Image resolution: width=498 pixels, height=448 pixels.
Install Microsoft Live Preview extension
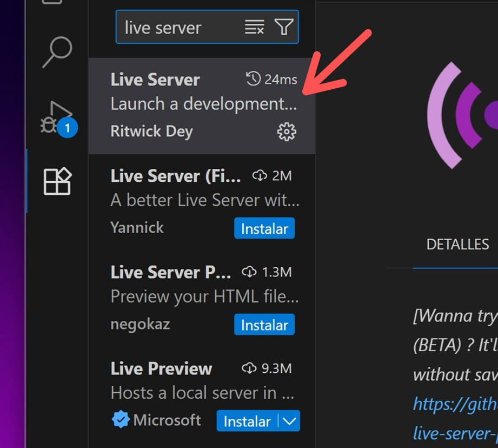coord(247,421)
